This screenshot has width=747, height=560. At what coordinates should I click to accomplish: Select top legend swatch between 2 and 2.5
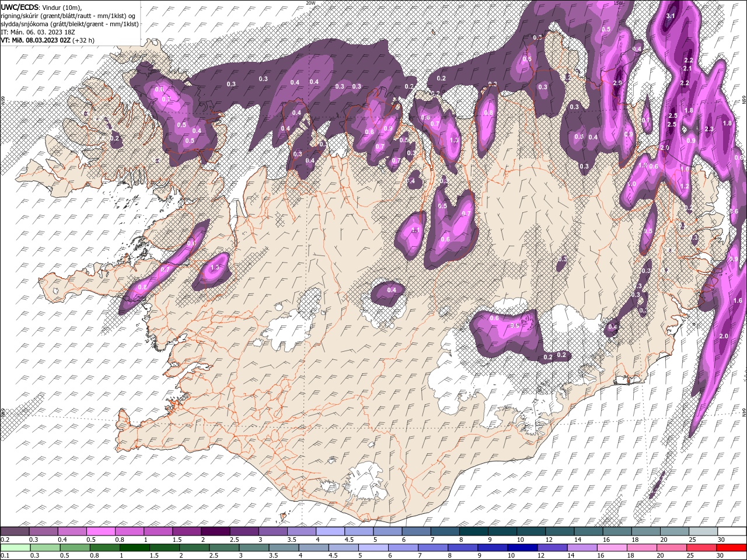215,531
